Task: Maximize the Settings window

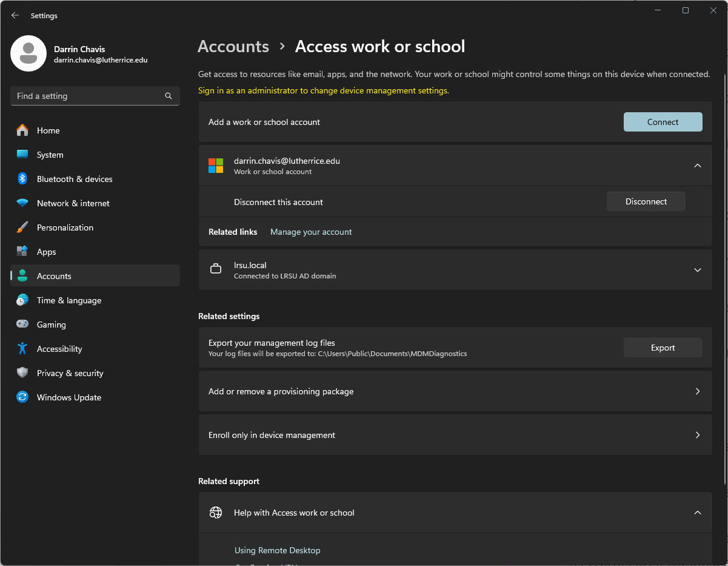Action: pos(686,10)
